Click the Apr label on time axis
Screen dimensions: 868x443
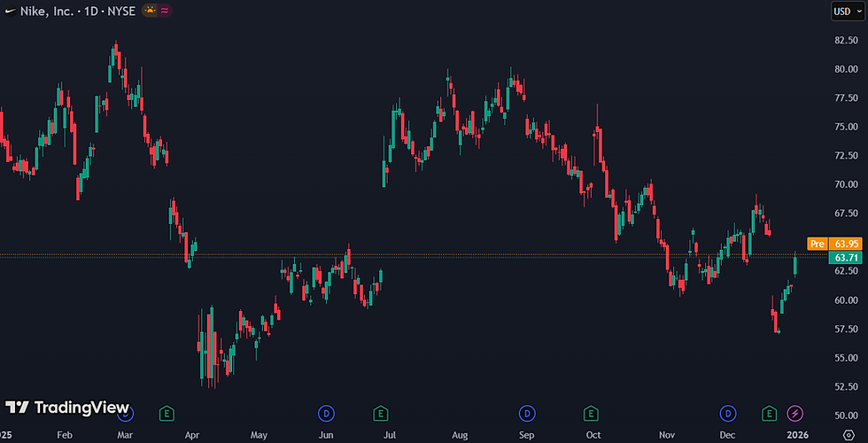tap(191, 435)
